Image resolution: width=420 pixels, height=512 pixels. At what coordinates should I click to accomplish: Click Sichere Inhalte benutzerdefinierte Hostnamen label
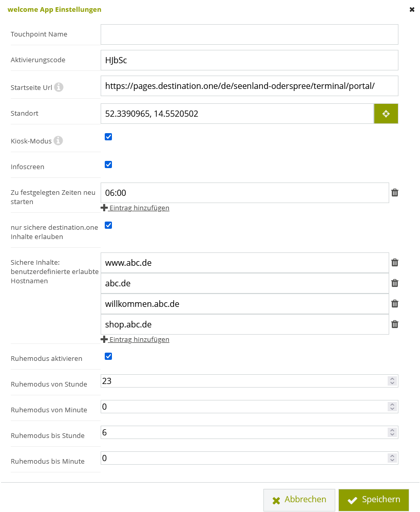(x=54, y=271)
